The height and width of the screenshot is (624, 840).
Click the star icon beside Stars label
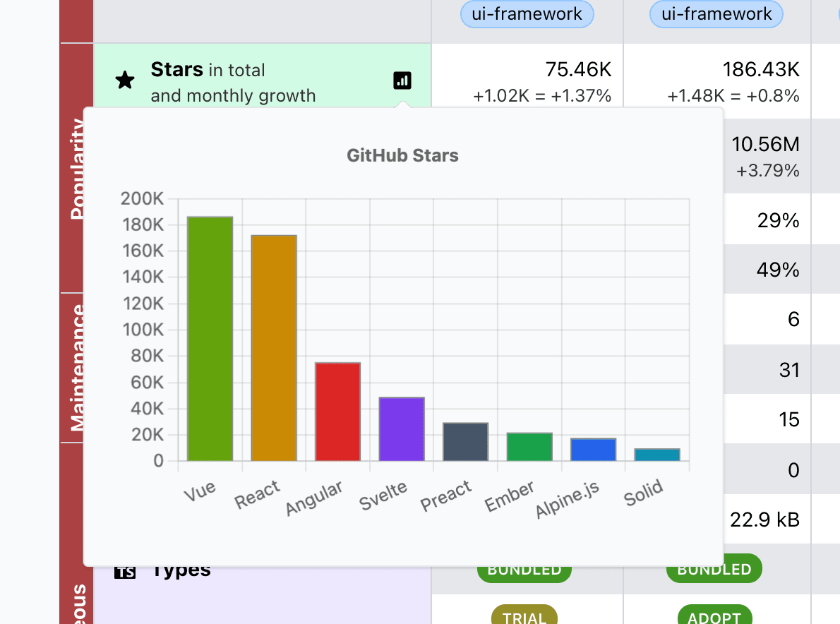point(125,80)
